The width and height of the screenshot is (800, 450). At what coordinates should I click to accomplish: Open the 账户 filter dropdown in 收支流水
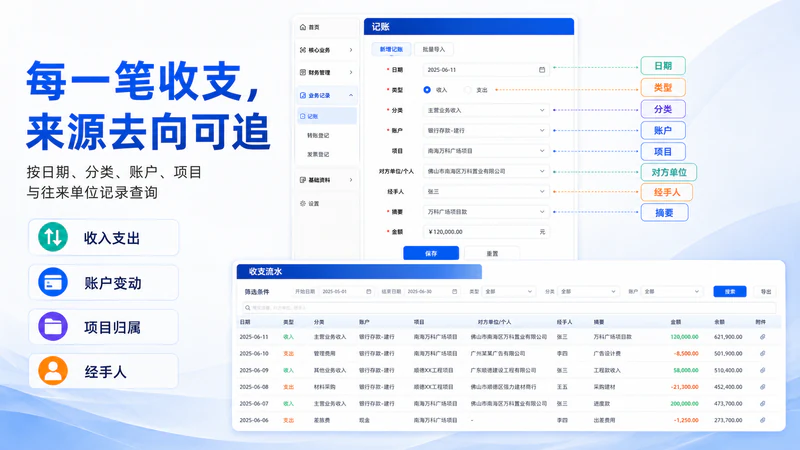click(x=671, y=292)
